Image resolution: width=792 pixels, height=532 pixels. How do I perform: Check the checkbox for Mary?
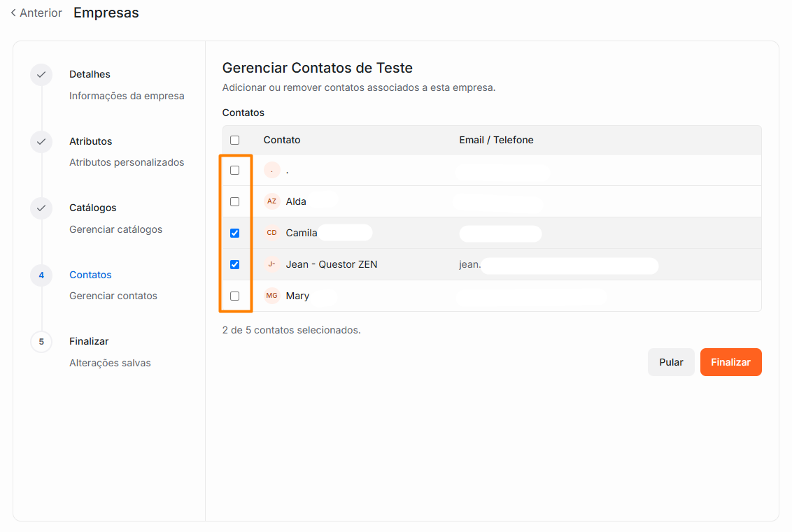click(235, 296)
